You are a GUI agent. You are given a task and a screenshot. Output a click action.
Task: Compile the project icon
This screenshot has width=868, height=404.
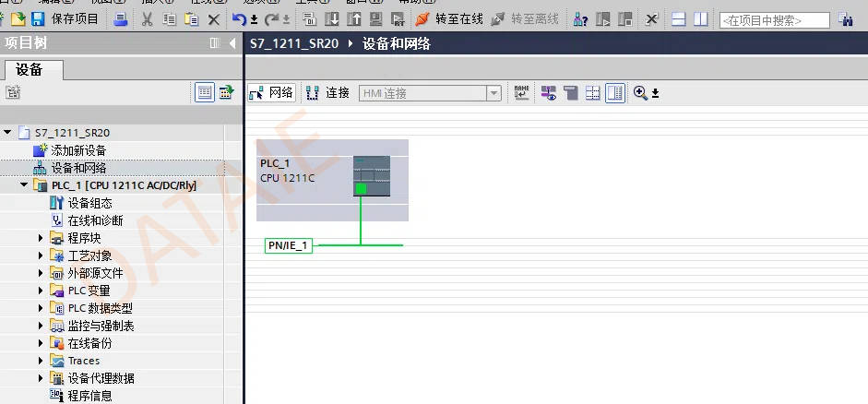(309, 20)
